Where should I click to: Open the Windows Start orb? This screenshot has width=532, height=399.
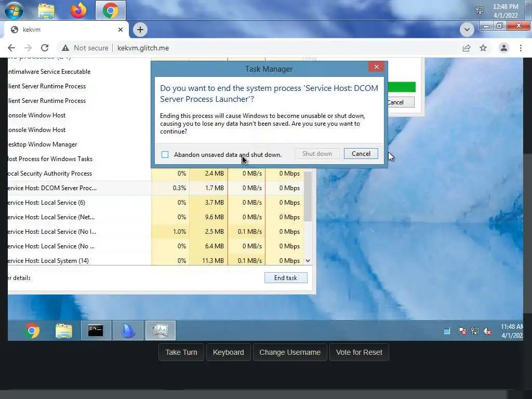14,10
